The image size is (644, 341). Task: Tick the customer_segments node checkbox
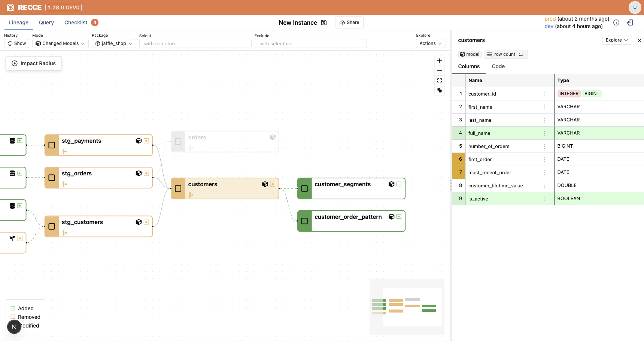(x=304, y=188)
